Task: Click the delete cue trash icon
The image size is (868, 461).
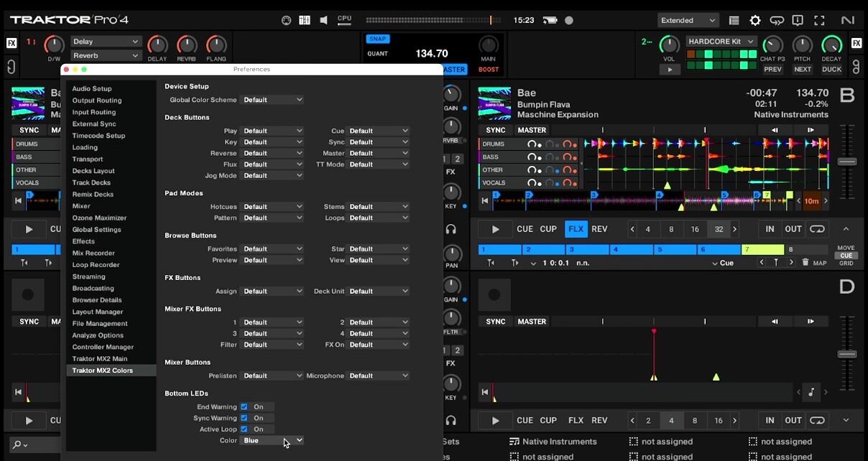Action: tap(805, 263)
